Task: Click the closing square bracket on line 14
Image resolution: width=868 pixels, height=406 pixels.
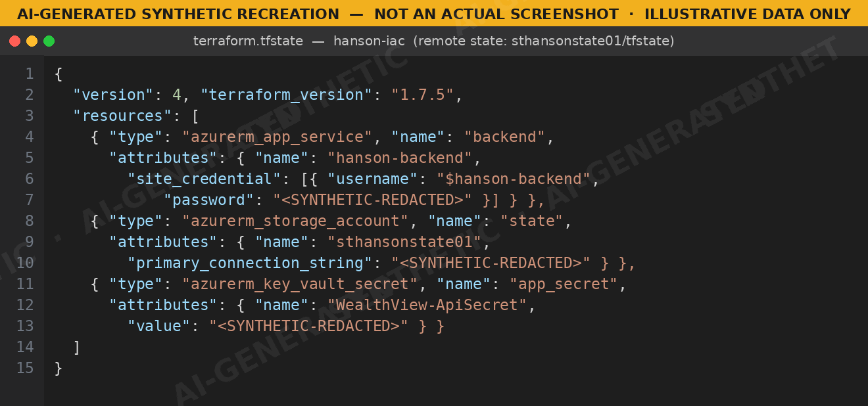Action: (77, 347)
